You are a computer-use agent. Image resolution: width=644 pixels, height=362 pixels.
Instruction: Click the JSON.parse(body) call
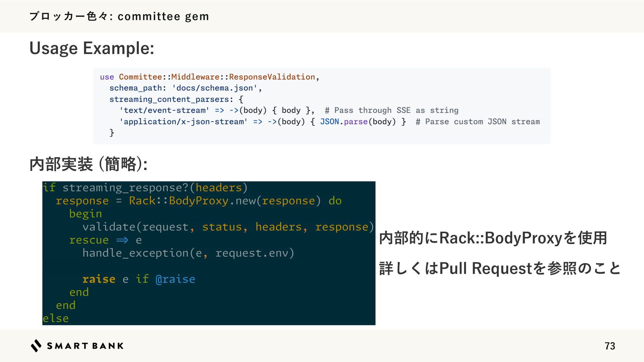pos(358,121)
